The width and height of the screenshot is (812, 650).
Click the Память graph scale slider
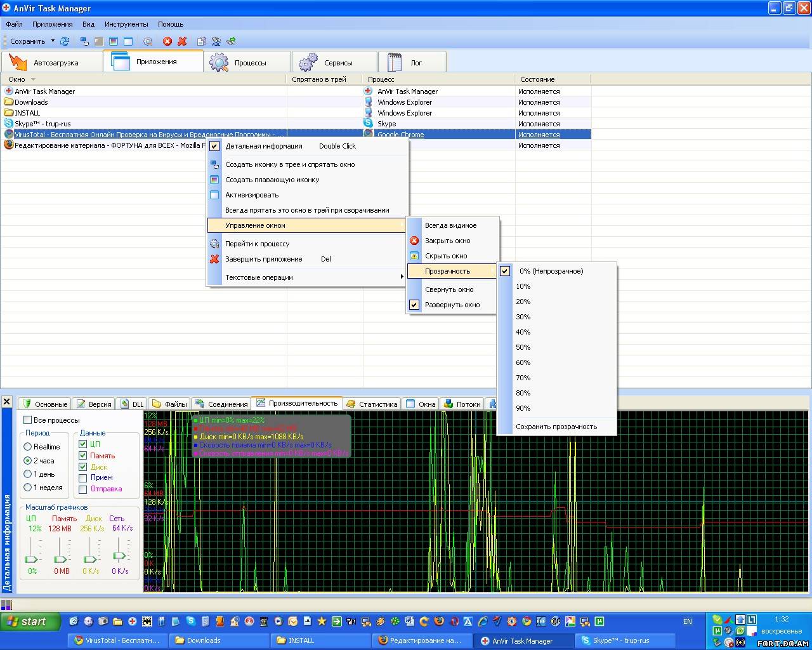(61, 559)
